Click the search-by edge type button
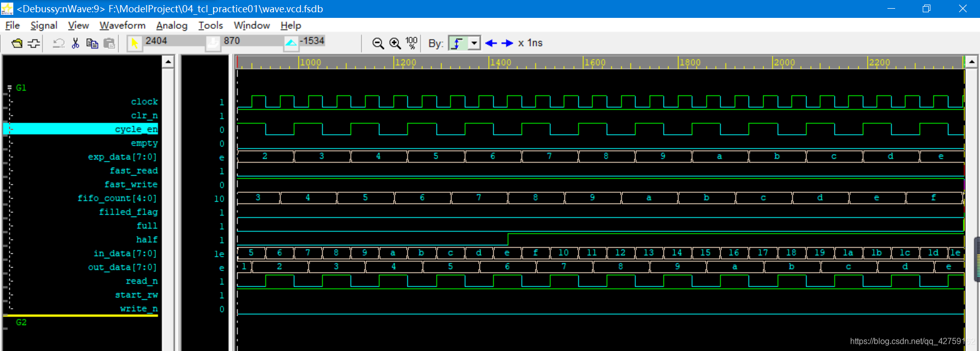This screenshot has height=351, width=980. pos(458,43)
